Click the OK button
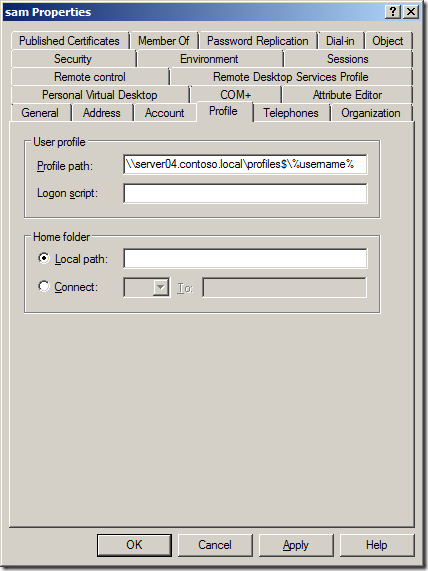This screenshot has height=571, width=428. [134, 545]
